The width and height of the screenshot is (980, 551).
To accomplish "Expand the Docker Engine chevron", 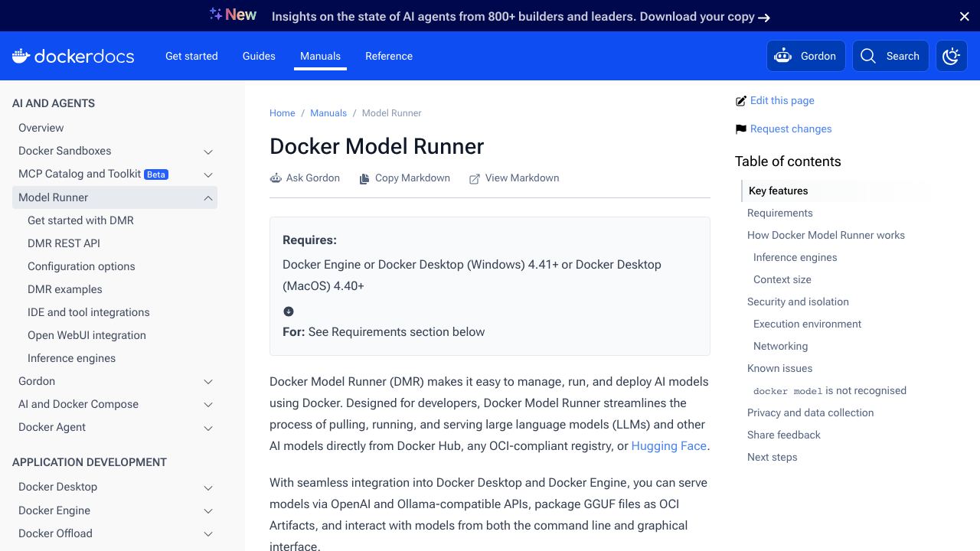I will click(208, 510).
